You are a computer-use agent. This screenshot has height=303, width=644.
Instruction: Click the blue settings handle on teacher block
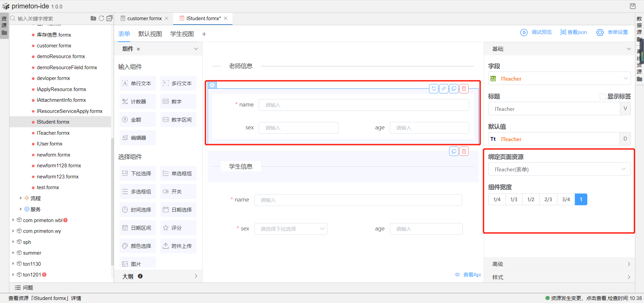212,85
